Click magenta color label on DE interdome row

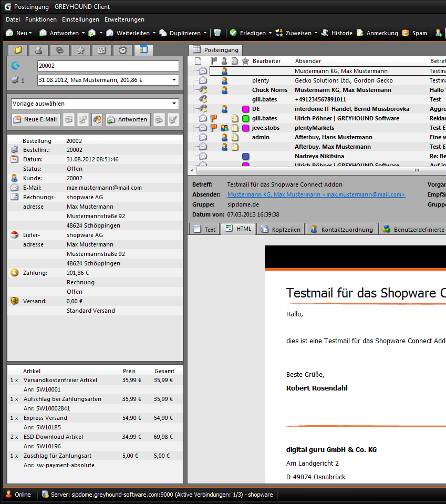click(x=245, y=109)
